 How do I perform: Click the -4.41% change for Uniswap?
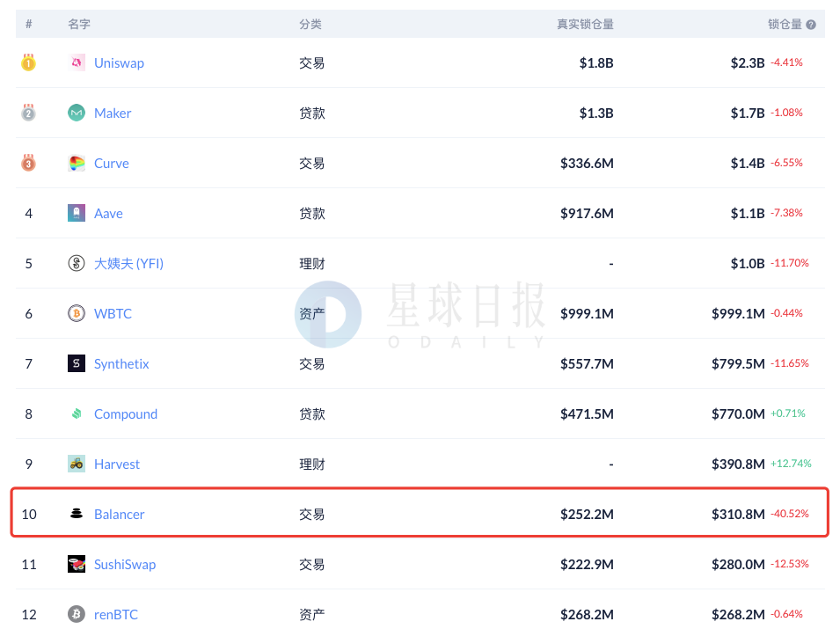786,62
